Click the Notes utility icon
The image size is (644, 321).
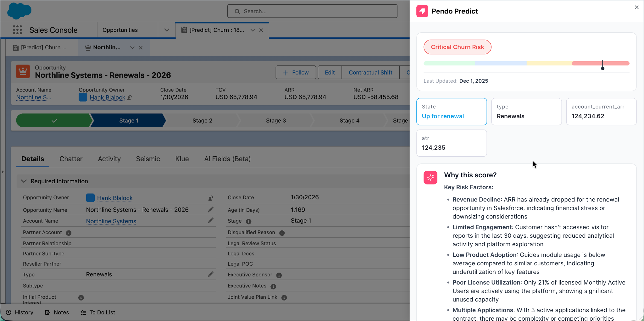(47, 312)
